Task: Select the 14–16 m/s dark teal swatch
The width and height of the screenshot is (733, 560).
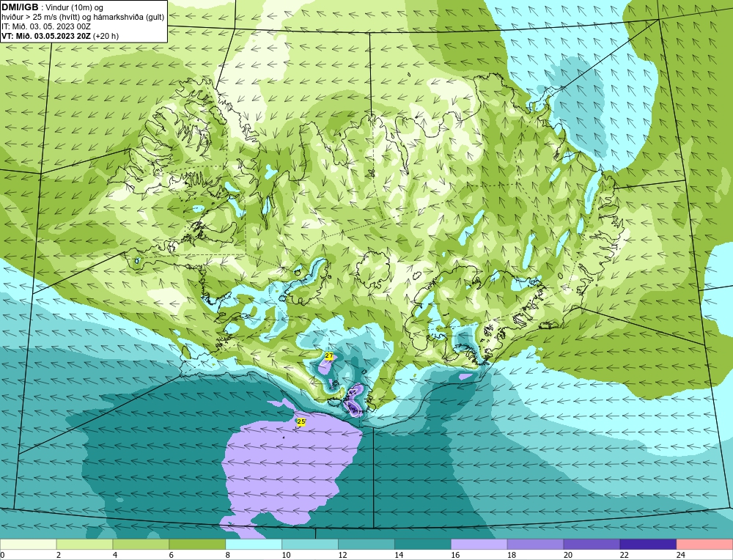Action: (x=423, y=545)
